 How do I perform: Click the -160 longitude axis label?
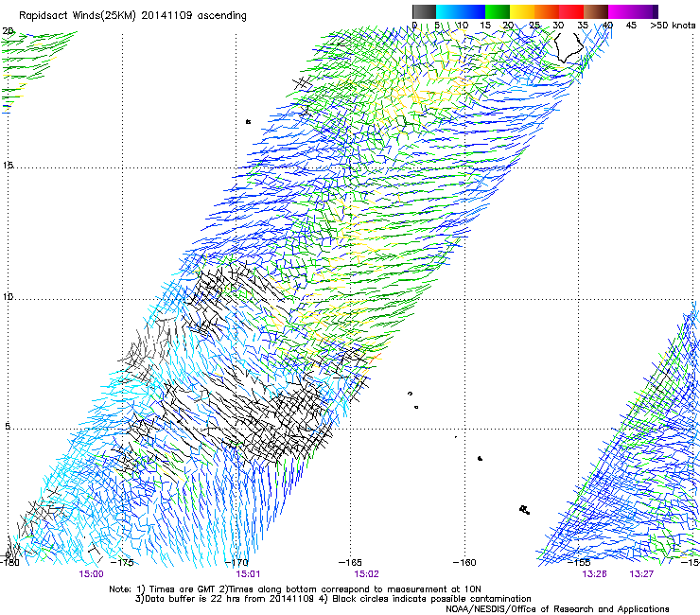(464, 563)
